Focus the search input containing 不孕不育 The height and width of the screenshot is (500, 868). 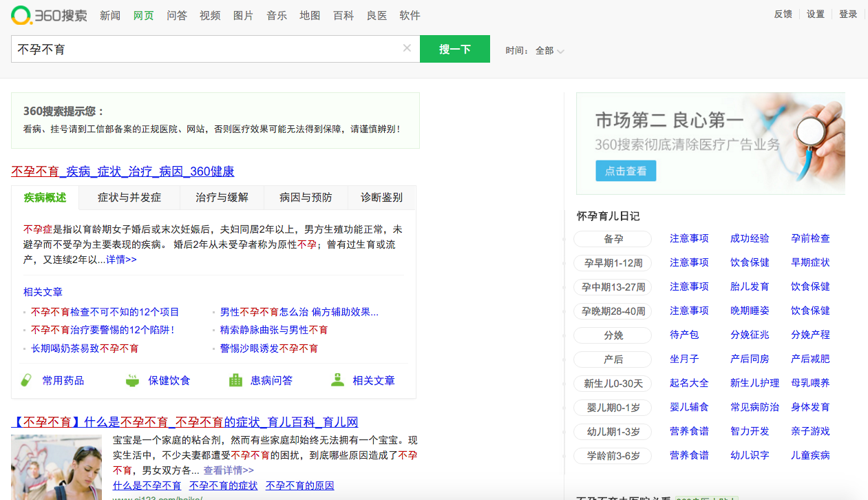[207, 49]
